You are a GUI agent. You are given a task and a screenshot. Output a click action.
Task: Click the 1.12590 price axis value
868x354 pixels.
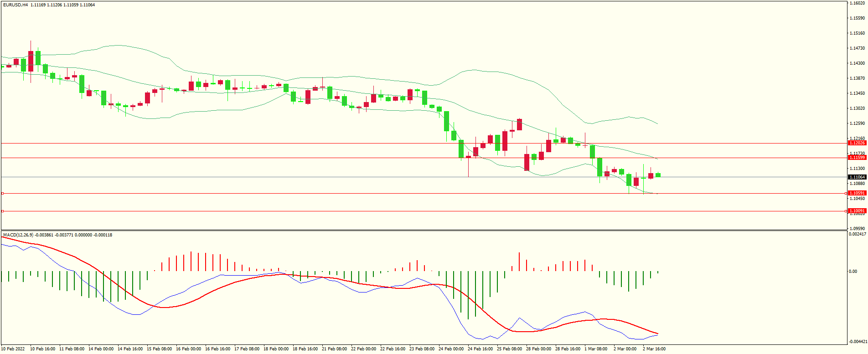tap(858, 123)
